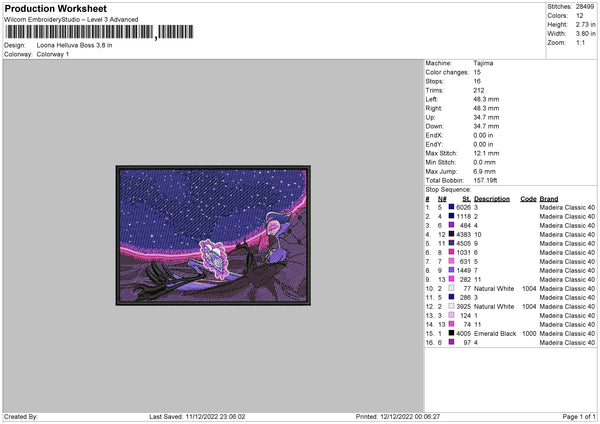The width and height of the screenshot is (600, 424).
Task: Click the Zoom value 1:1
Action: pyautogui.click(x=580, y=42)
